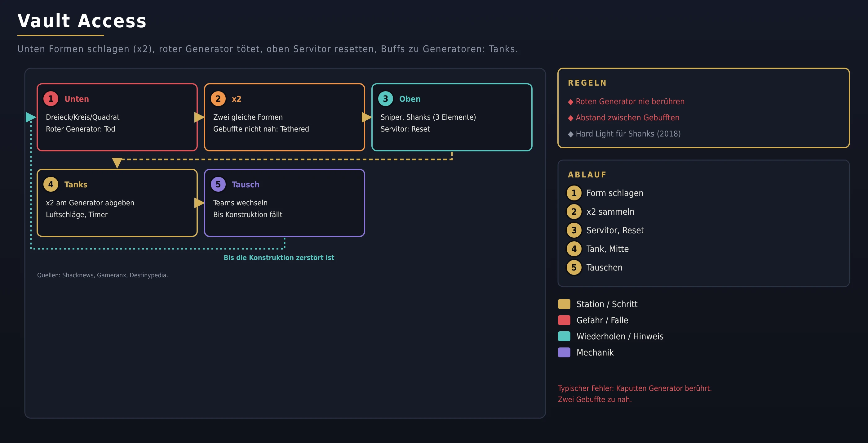Click the subtitle starting 'Unten Formen schlagen'

point(268,49)
